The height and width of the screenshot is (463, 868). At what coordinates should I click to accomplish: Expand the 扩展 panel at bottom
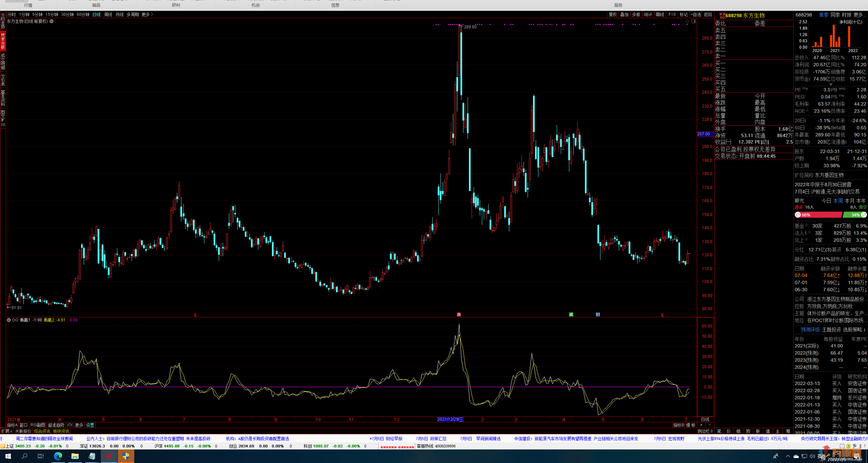[6, 431]
